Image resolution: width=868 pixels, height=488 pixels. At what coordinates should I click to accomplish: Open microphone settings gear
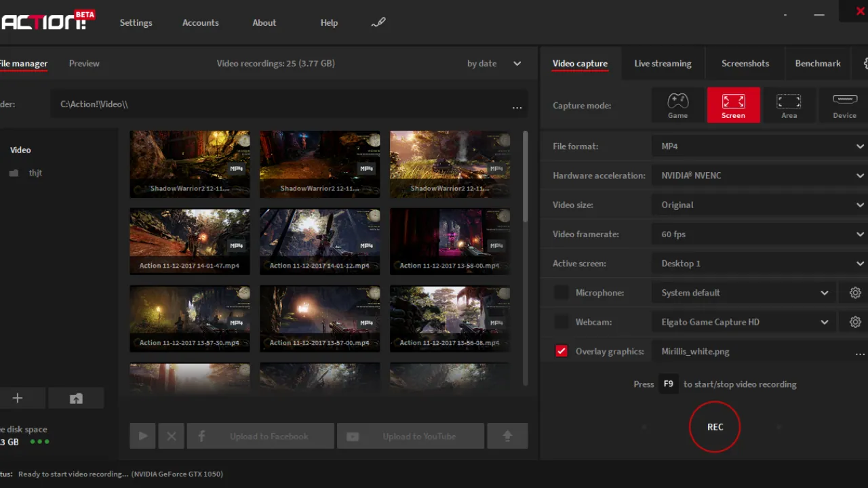coord(855,293)
